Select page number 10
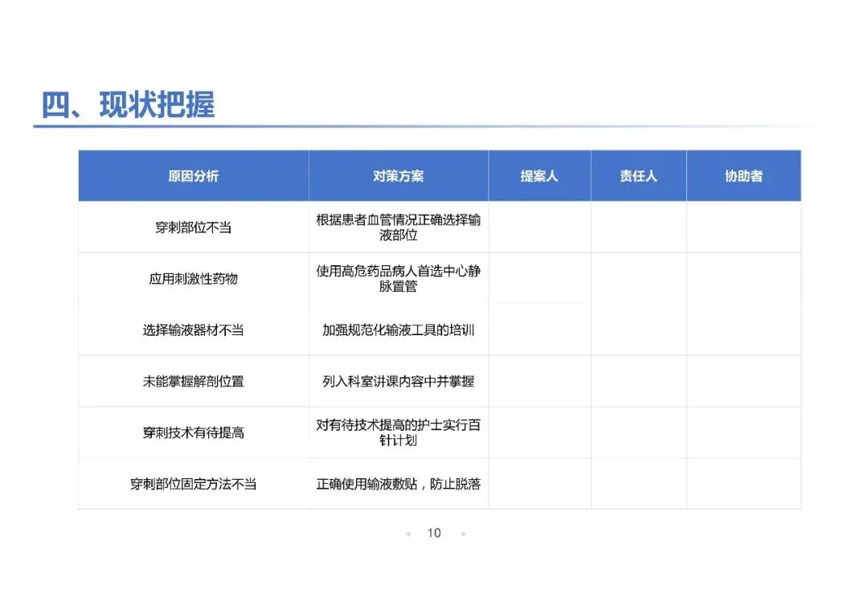This screenshot has width=868, height=614. [434, 533]
